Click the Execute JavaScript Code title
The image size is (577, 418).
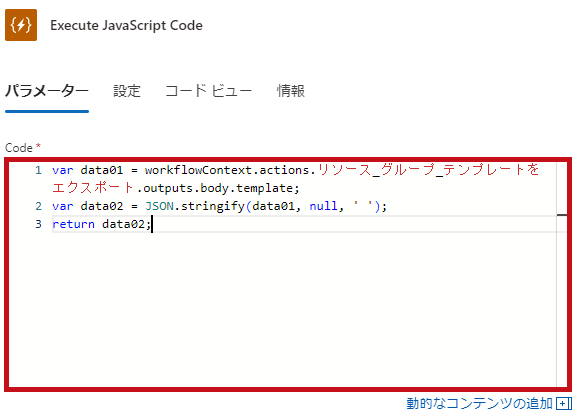tap(126, 25)
